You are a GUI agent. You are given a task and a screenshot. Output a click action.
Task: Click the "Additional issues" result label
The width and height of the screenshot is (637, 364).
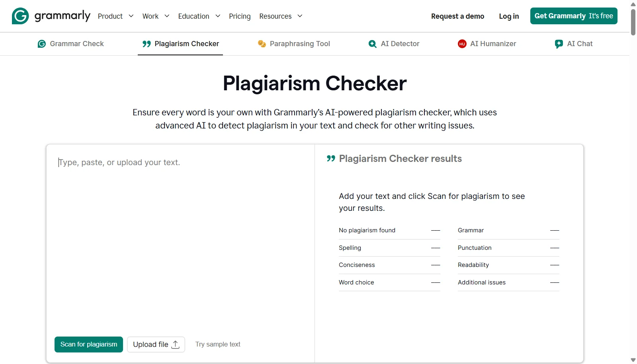click(482, 282)
